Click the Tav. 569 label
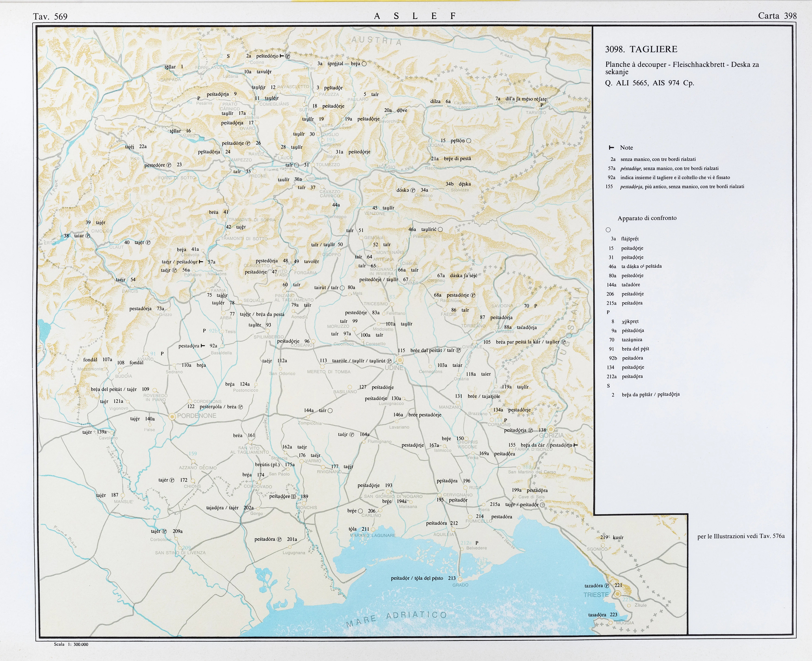This screenshot has height=661, width=812. [50, 16]
